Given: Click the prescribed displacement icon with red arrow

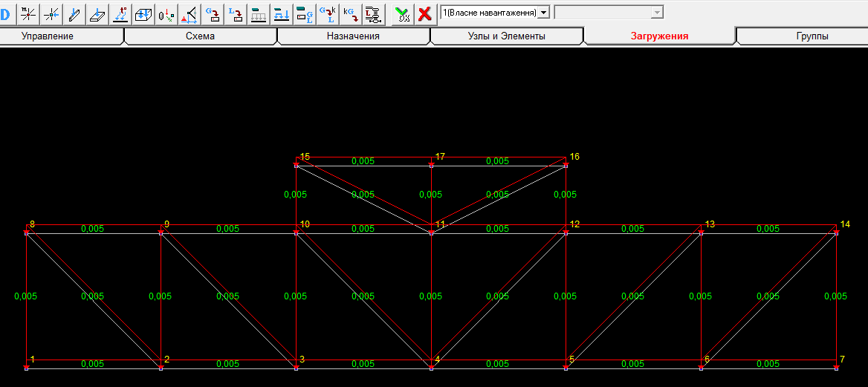Looking at the screenshot, I should [x=166, y=14].
